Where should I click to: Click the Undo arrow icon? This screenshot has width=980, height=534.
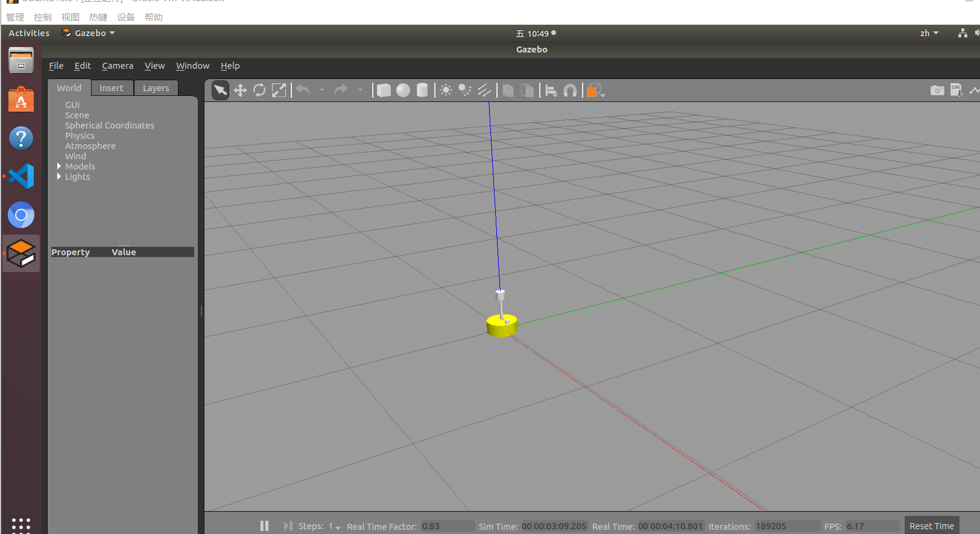(303, 91)
